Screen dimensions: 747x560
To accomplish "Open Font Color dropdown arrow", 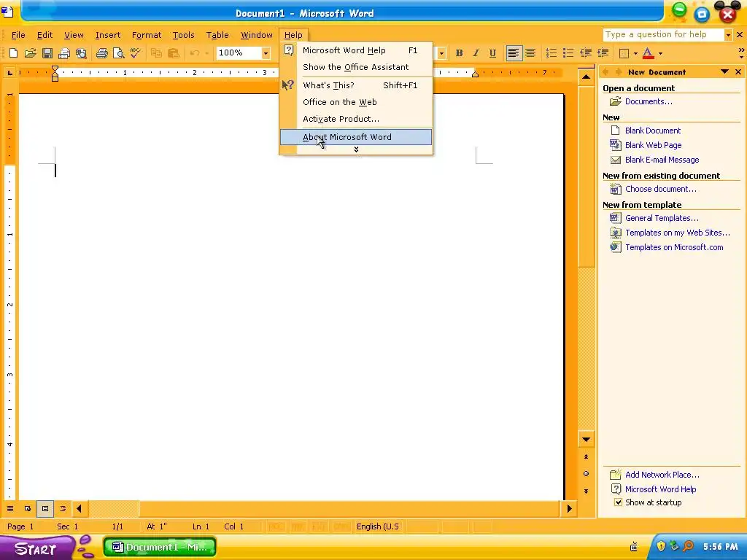I will point(660,53).
